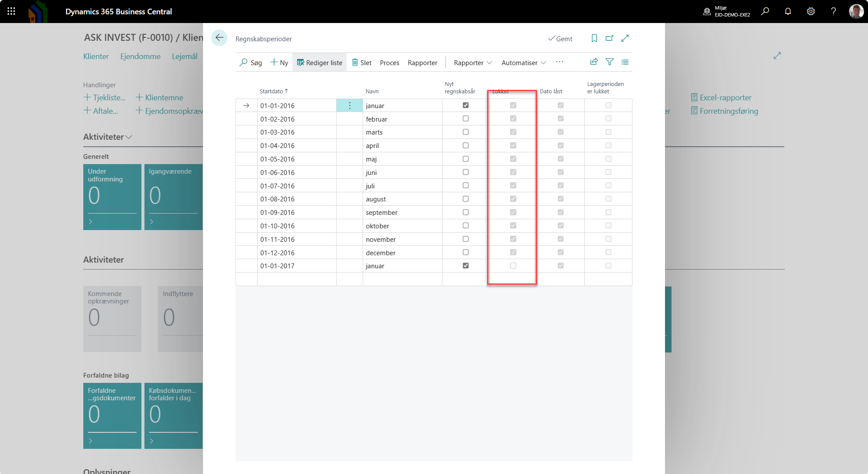The image size is (868, 474).
Task: Open the Navn column header menu
Action: pyautogui.click(x=372, y=91)
